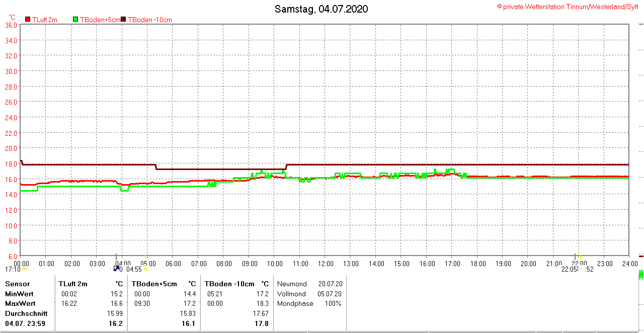Click the TBoden -10cm legend label
Image resolution: width=644 pixels, height=333 pixels.
coord(150,20)
